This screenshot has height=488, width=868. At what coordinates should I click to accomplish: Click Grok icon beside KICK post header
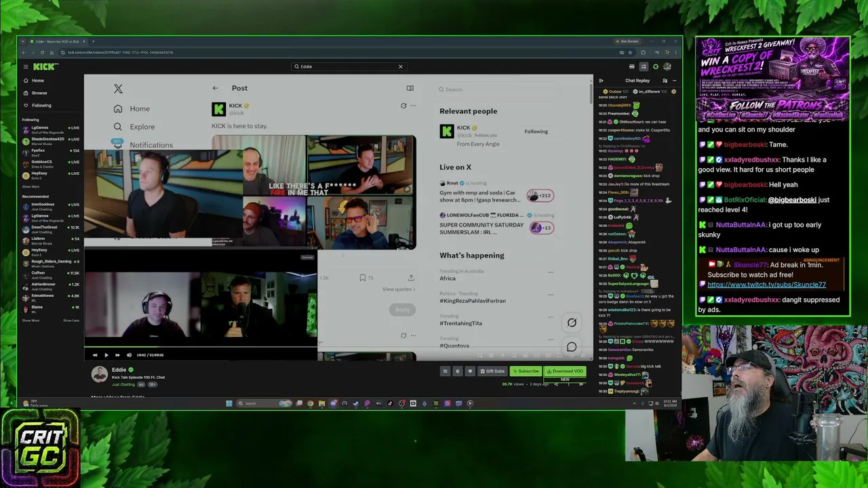point(403,106)
